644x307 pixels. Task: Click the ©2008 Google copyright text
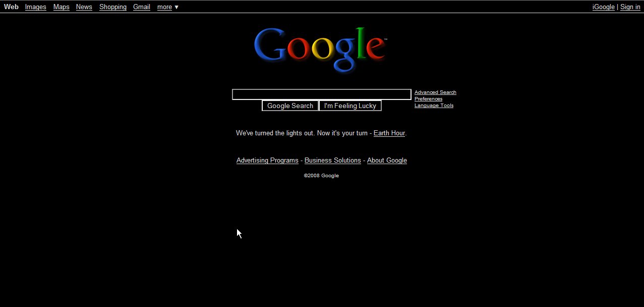(x=321, y=176)
